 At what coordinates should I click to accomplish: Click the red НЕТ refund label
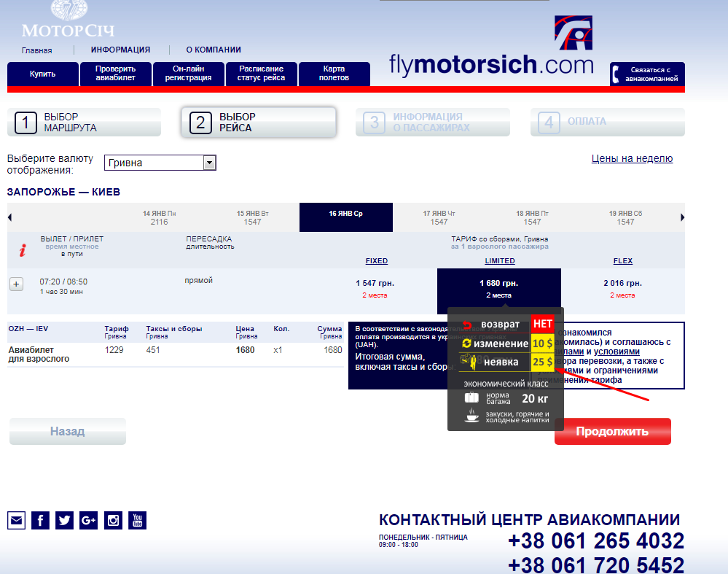click(542, 324)
